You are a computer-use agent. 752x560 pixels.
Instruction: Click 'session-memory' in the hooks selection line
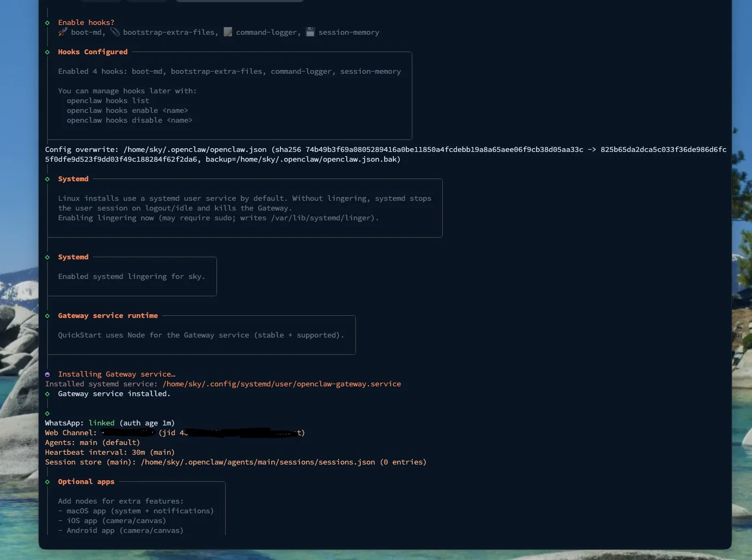(x=349, y=33)
